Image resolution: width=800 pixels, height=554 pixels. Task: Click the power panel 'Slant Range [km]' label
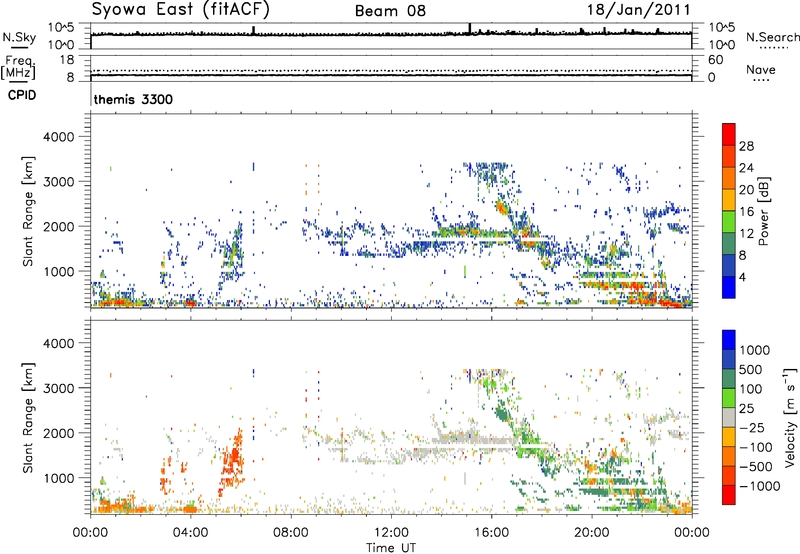click(28, 211)
